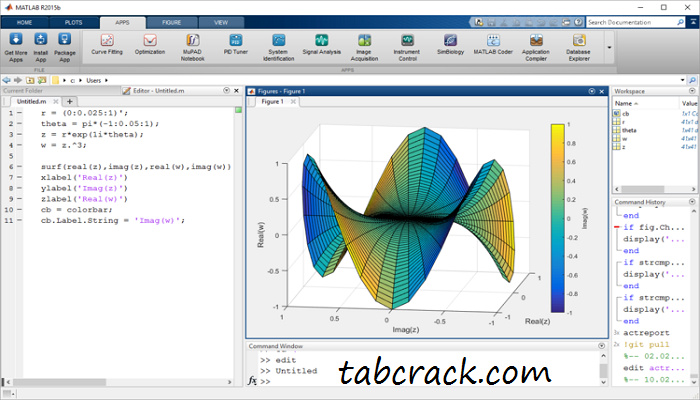Click Command Window scroll down arrow
The width and height of the screenshot is (700, 400).
coord(603,382)
